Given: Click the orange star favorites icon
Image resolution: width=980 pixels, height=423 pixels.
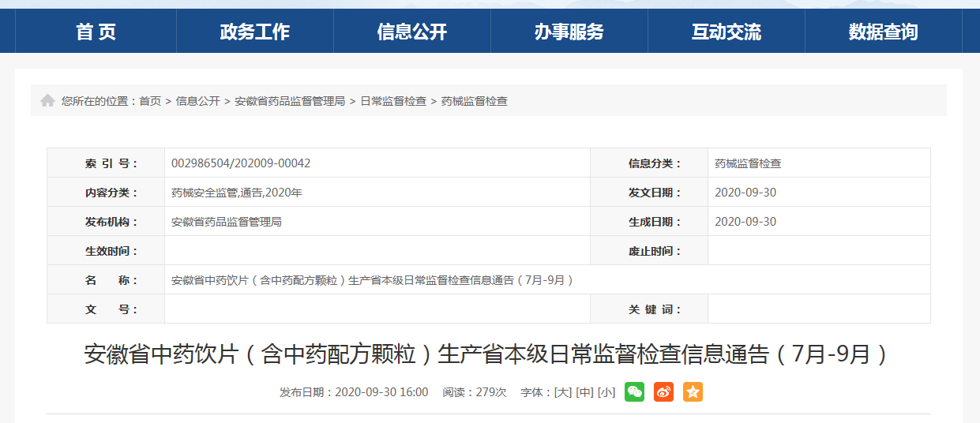Looking at the screenshot, I should coord(693,391).
